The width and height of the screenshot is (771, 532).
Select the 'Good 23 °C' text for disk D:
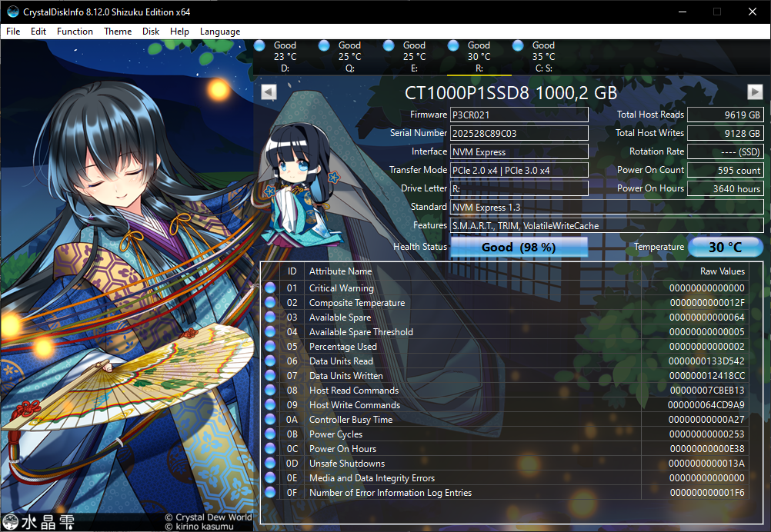pyautogui.click(x=285, y=51)
